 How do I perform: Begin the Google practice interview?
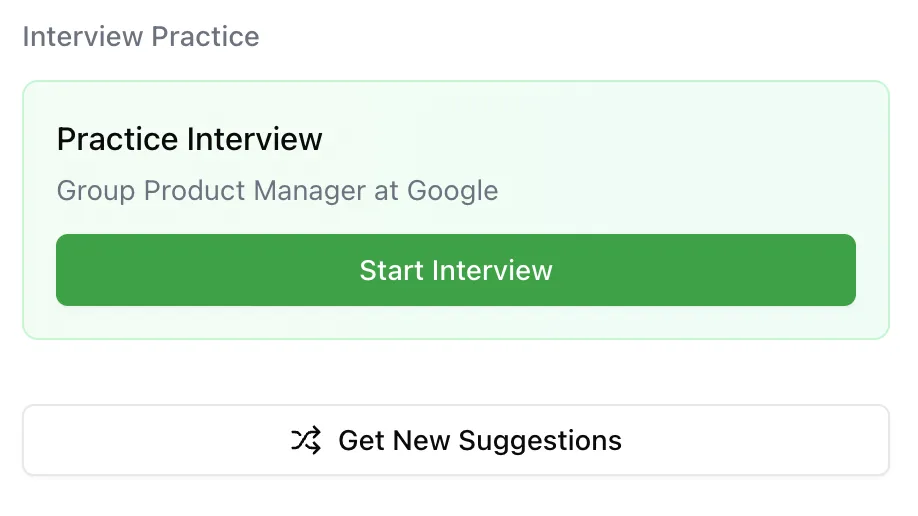[456, 270]
